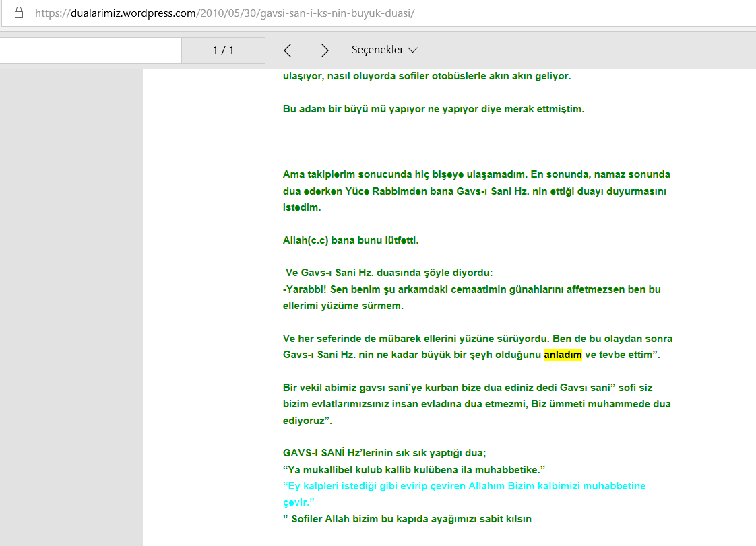Click the paragraph starting 'Ama takiplerim sonucunda'
Image resolution: width=756 pixels, height=546 pixels.
[476, 191]
